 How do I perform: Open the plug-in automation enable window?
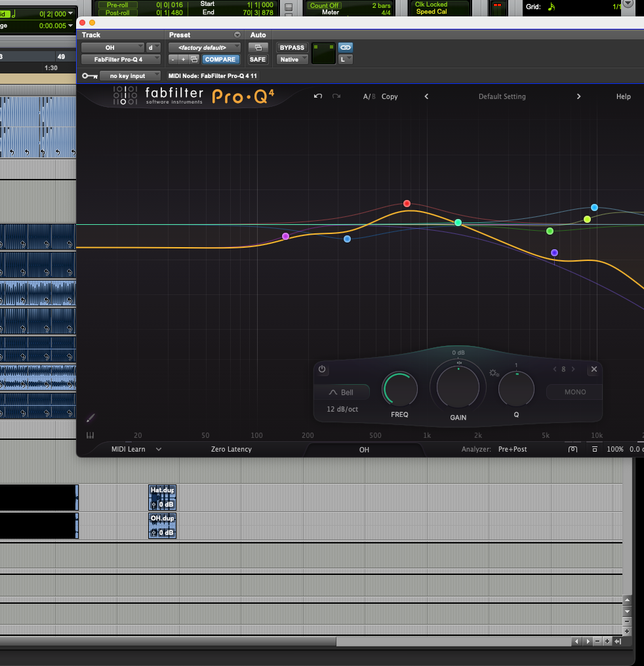(258, 48)
